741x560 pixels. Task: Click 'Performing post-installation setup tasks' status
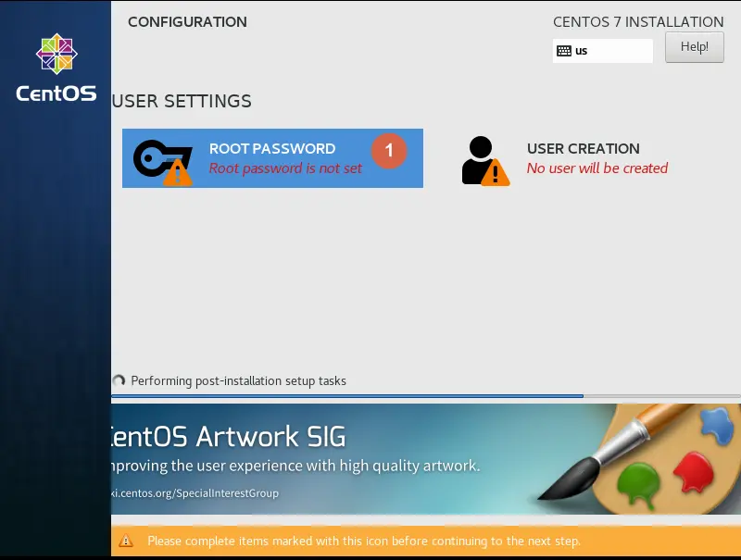point(238,380)
